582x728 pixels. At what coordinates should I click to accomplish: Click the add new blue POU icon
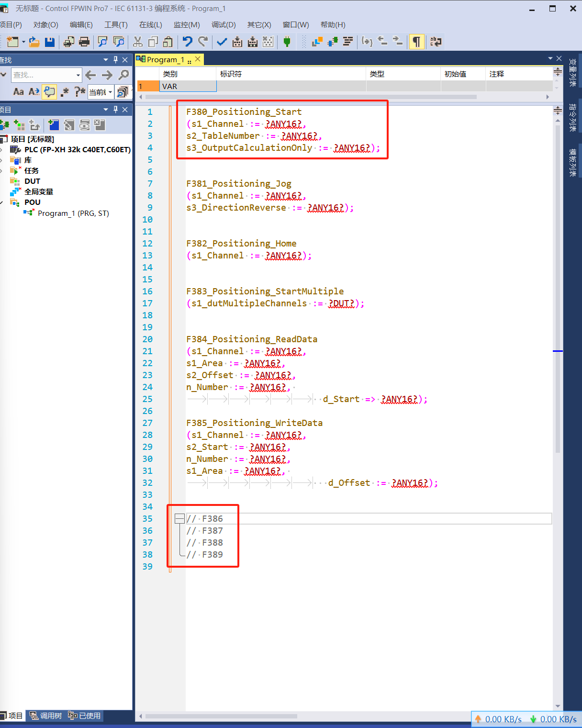[x=54, y=125]
